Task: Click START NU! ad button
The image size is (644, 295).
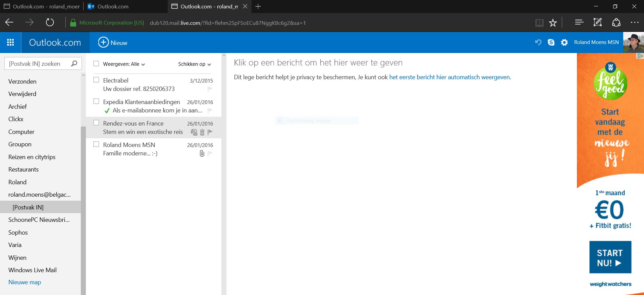Action: [610, 257]
